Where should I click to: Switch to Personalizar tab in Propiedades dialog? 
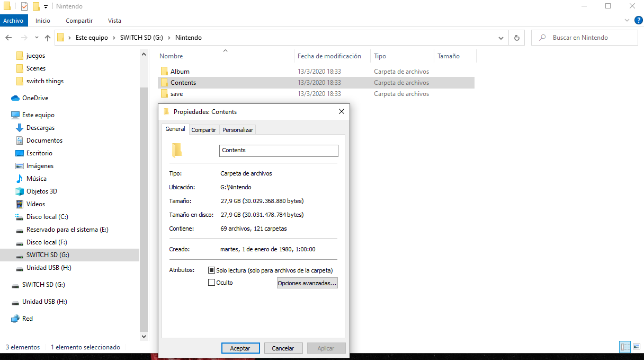point(238,130)
